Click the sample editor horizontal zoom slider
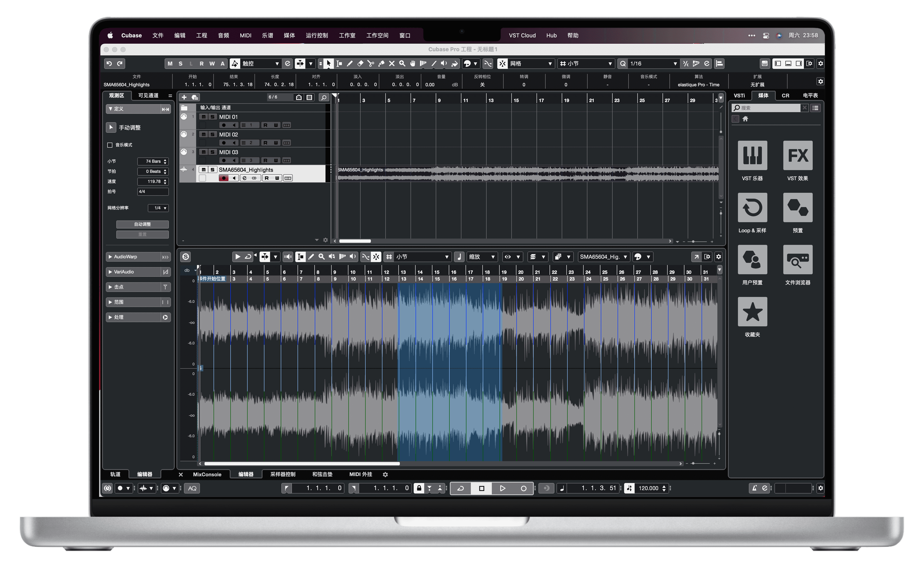Screen dimensions: 924x567 click(693, 464)
